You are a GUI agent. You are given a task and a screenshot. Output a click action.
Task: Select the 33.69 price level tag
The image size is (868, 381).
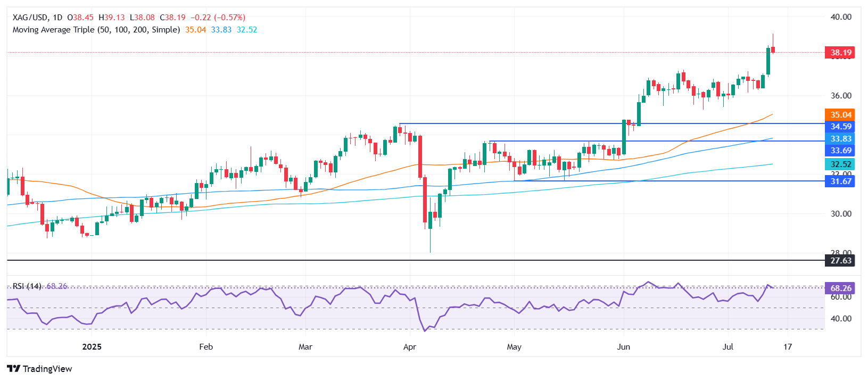click(841, 151)
